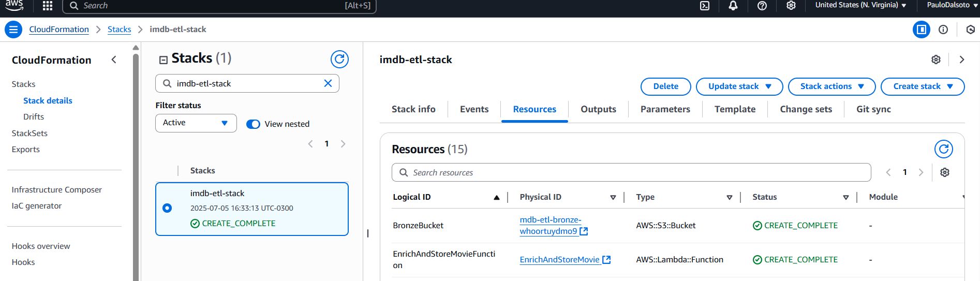
Task: Go to next page of stacks
Action: point(343,144)
